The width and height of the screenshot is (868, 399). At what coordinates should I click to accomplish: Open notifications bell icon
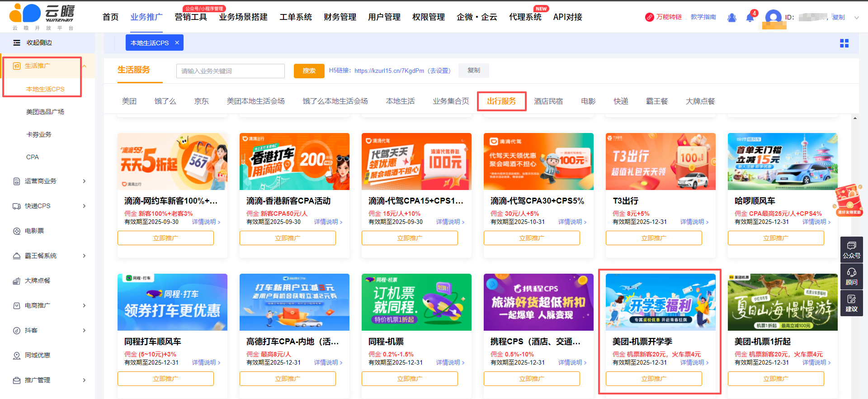[750, 18]
